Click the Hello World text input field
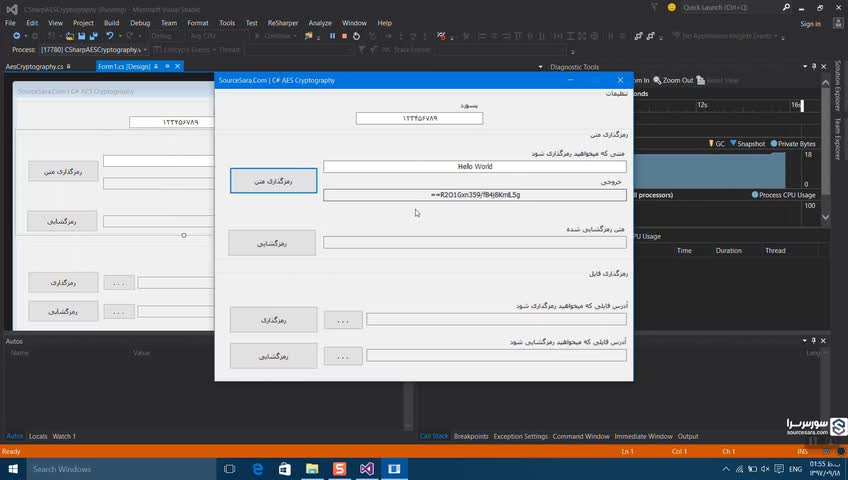Image resolution: width=848 pixels, height=480 pixels. (x=475, y=166)
